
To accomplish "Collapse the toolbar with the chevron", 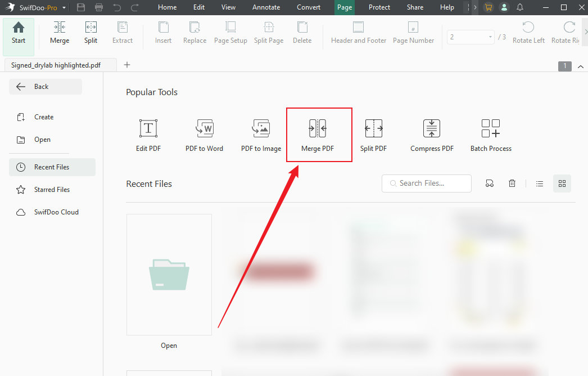I will pos(581,66).
